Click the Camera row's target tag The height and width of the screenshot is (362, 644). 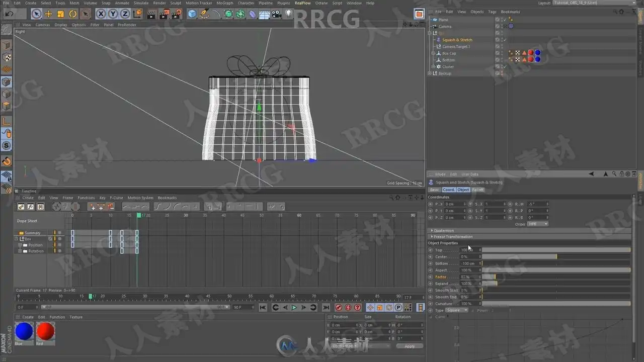click(511, 26)
